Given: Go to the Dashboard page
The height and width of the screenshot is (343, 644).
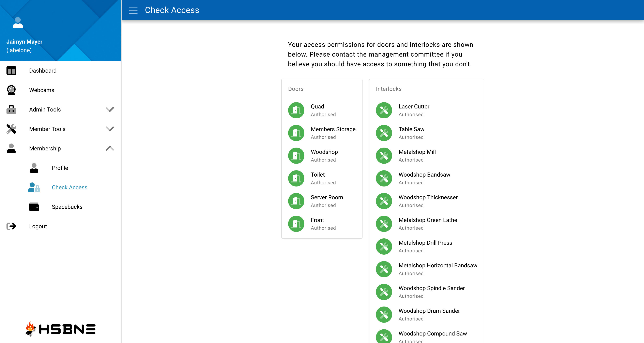Looking at the screenshot, I should (x=43, y=71).
